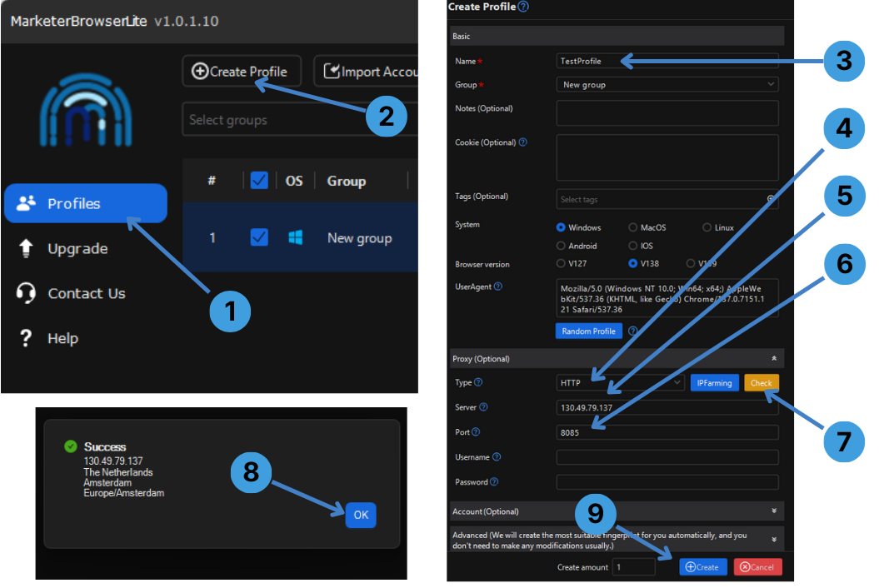The image size is (879, 588).
Task: Open the Profiles section in sidebar
Action: (86, 203)
